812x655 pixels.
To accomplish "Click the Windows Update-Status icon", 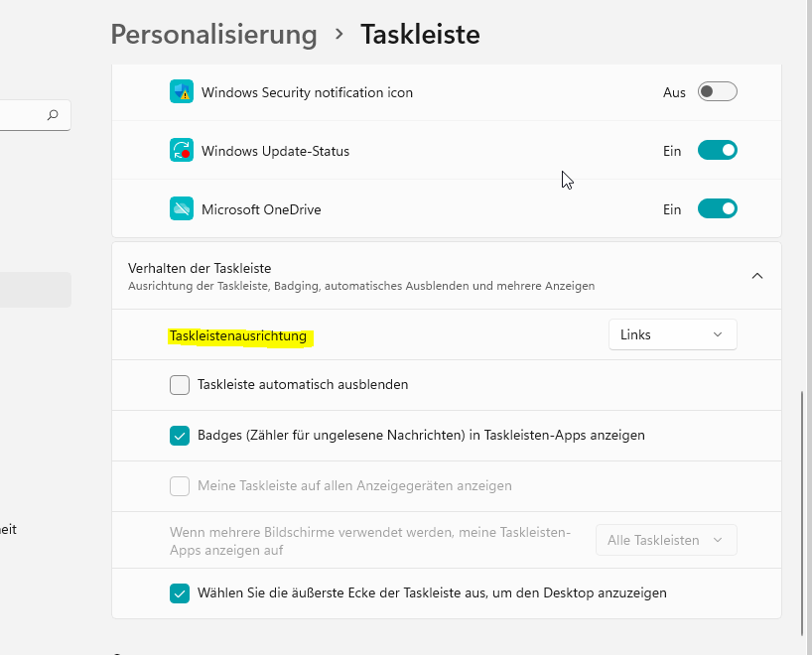I will 182,150.
